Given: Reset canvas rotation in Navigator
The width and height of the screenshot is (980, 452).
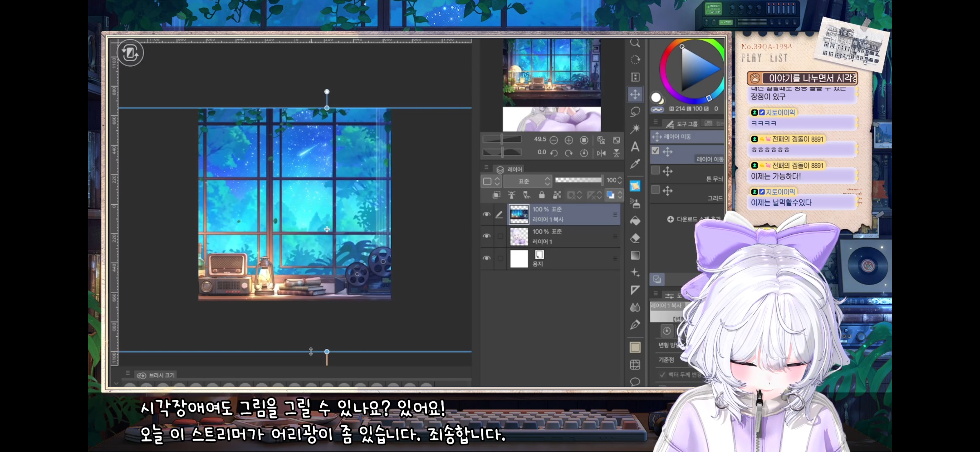Looking at the screenshot, I should [584, 153].
